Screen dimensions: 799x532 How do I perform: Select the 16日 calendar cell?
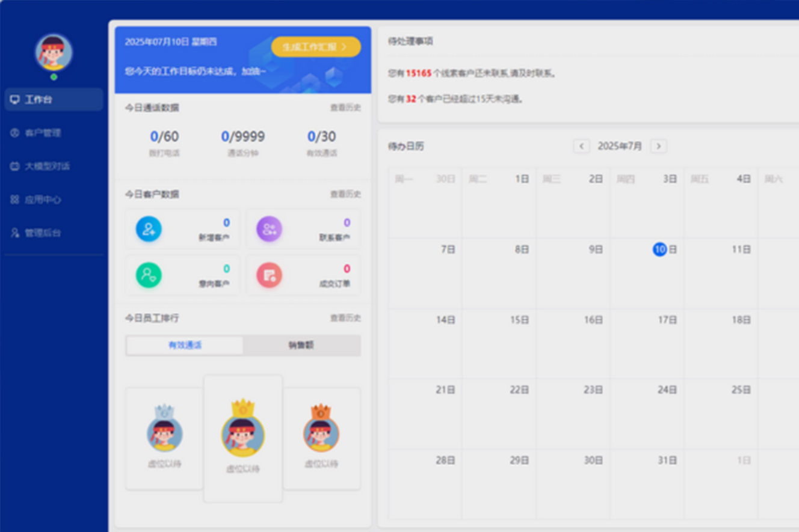[573, 344]
